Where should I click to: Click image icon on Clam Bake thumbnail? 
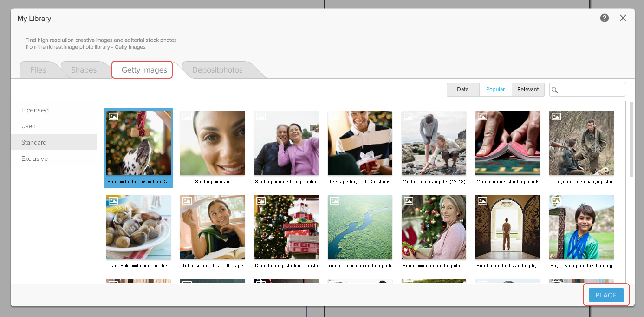(x=113, y=201)
